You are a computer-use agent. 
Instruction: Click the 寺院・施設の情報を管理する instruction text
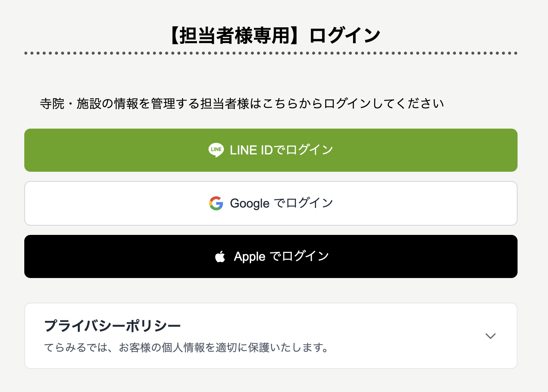[x=242, y=104]
